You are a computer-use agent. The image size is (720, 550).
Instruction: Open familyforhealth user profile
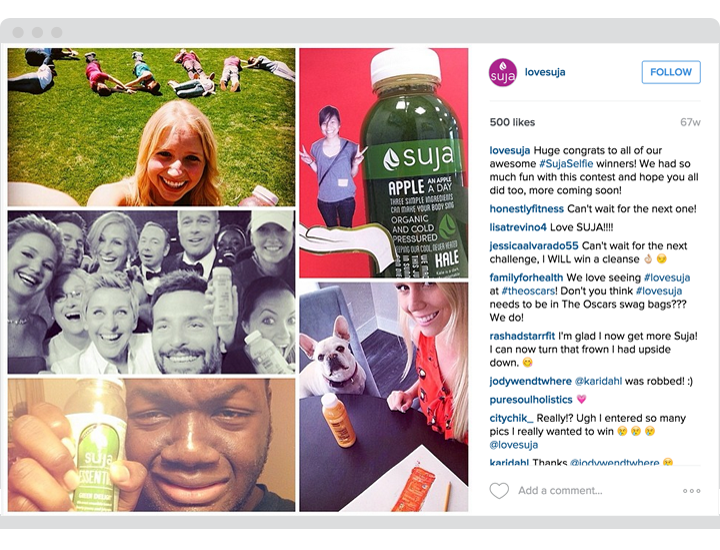[x=526, y=277]
